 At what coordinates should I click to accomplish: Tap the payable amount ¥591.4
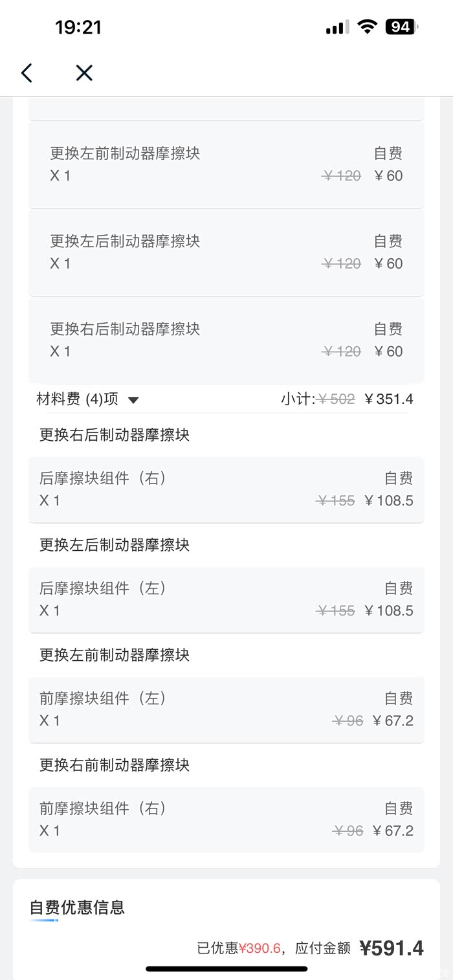(x=392, y=948)
